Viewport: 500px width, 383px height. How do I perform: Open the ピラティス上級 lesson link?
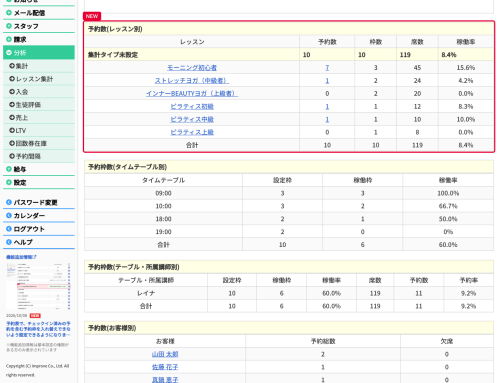[x=192, y=132]
